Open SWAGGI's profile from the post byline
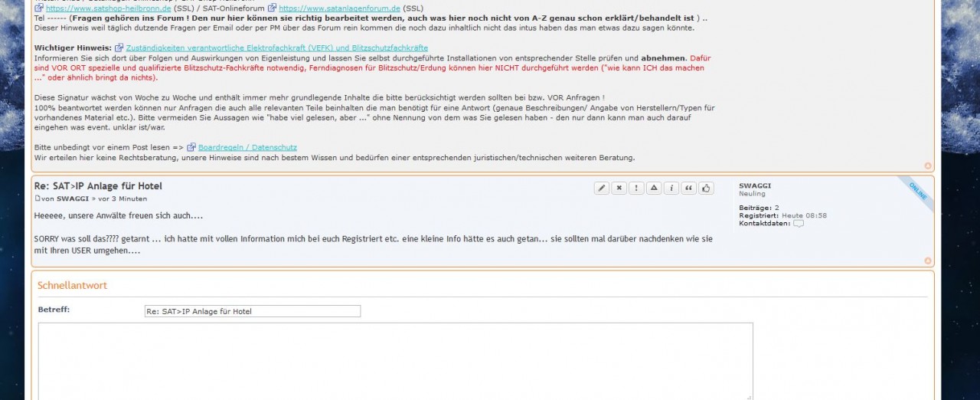The width and height of the screenshot is (980, 400). [x=73, y=199]
